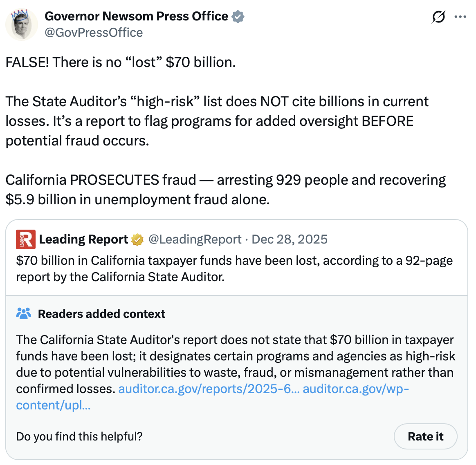The width and height of the screenshot is (476, 465).
Task: Open the Leading Report account name
Action: [x=83, y=239]
